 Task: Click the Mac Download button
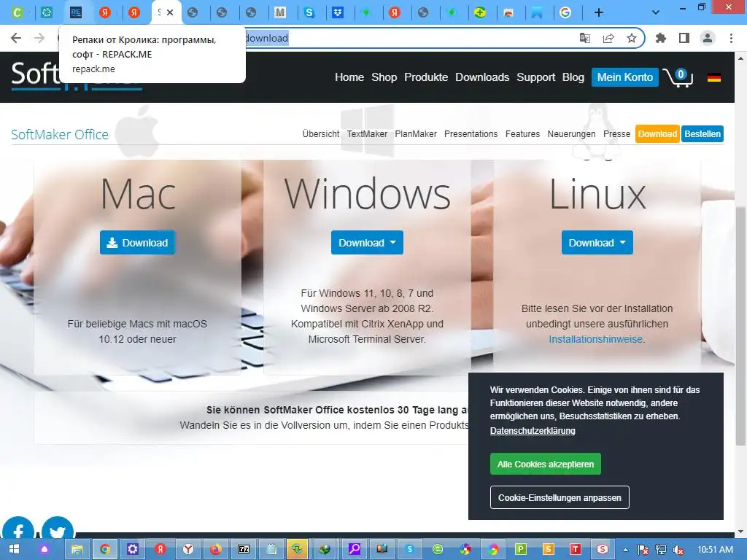coord(137,243)
